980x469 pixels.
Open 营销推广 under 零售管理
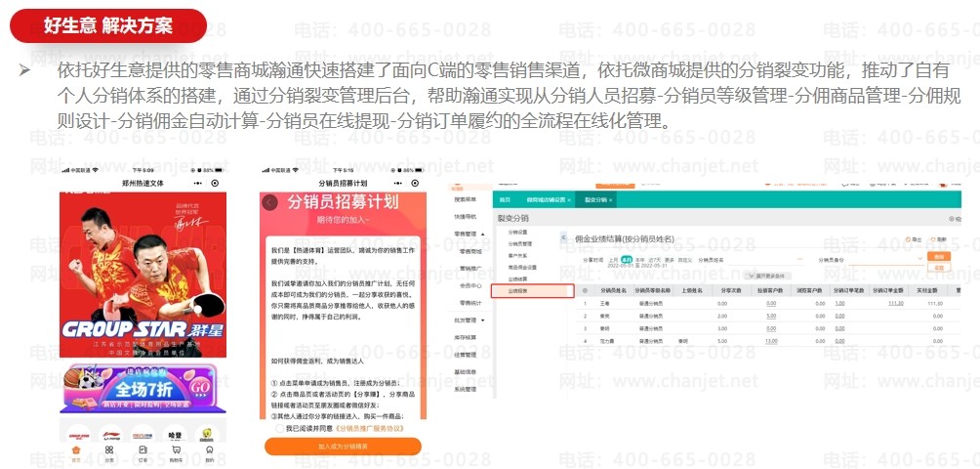(x=470, y=269)
